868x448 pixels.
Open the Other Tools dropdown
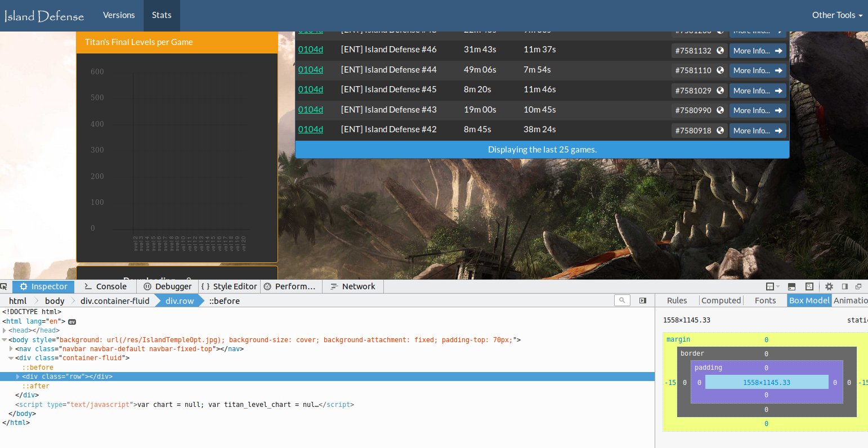coord(837,15)
